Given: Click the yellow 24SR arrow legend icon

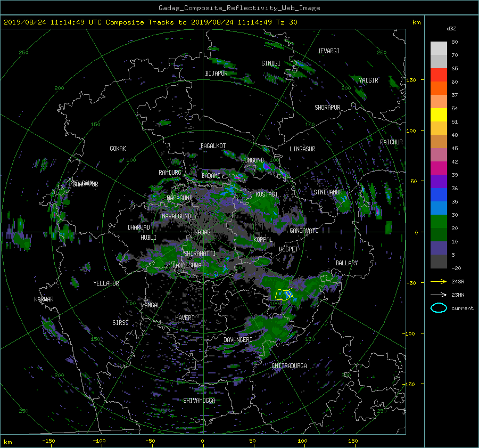Looking at the screenshot, I should [x=439, y=281].
